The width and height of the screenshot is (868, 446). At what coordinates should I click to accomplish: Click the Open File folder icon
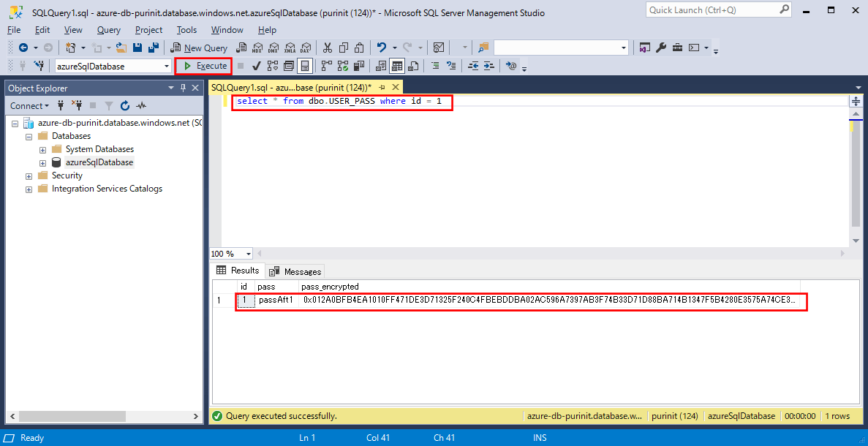122,48
